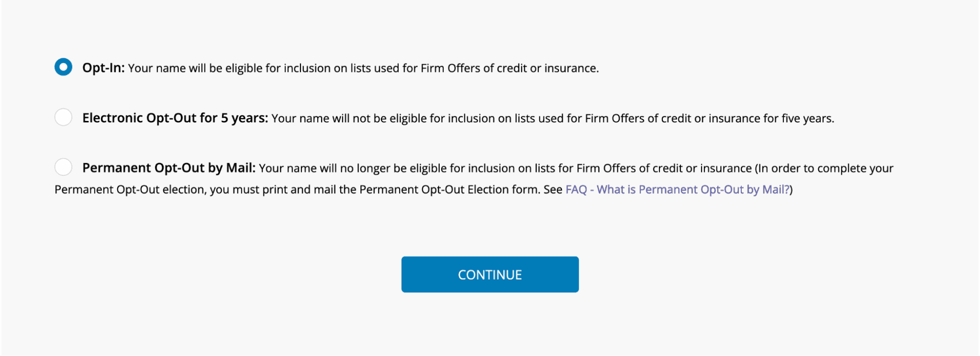Click the Opt-In description starting "Your name will be eligible"
Image resolution: width=980 pixels, height=356 pixels.
[x=196, y=68]
